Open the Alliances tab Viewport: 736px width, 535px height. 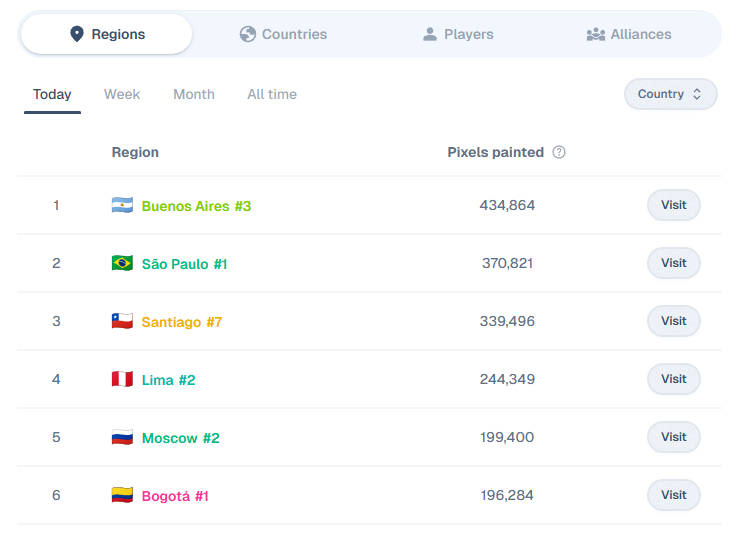tap(629, 34)
